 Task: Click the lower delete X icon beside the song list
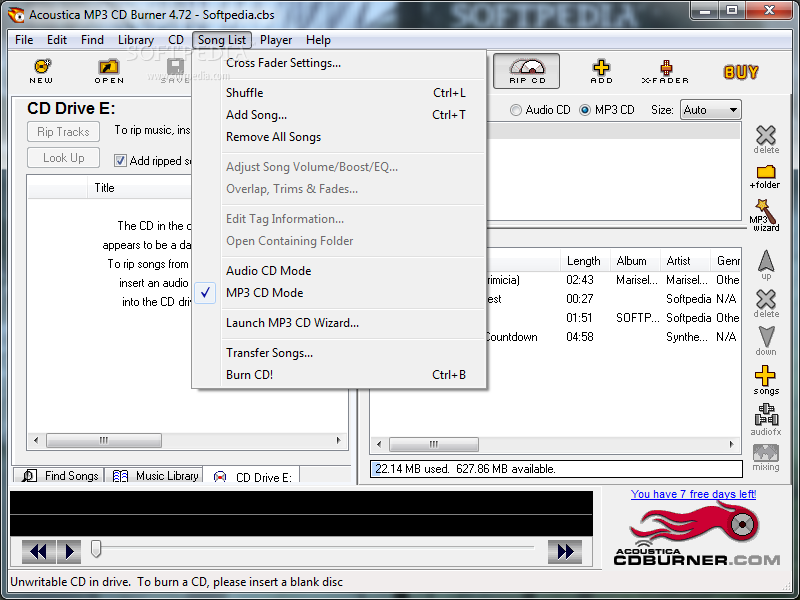pyautogui.click(x=766, y=304)
